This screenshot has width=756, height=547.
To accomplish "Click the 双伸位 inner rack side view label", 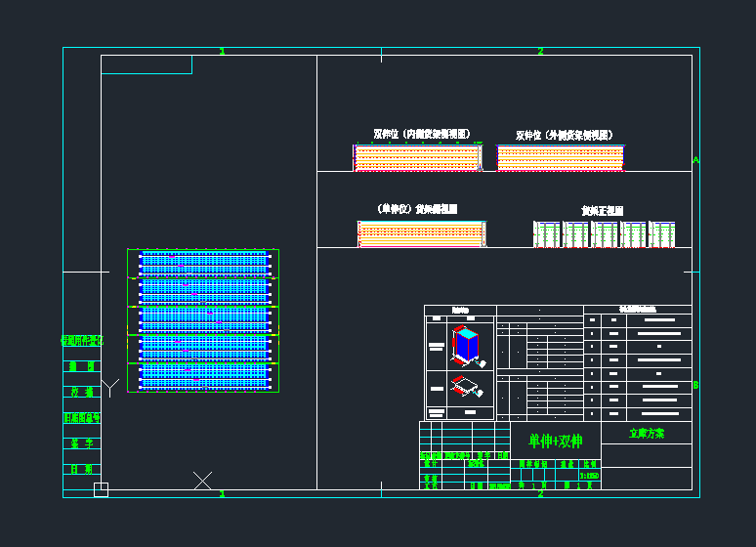I will [x=421, y=134].
